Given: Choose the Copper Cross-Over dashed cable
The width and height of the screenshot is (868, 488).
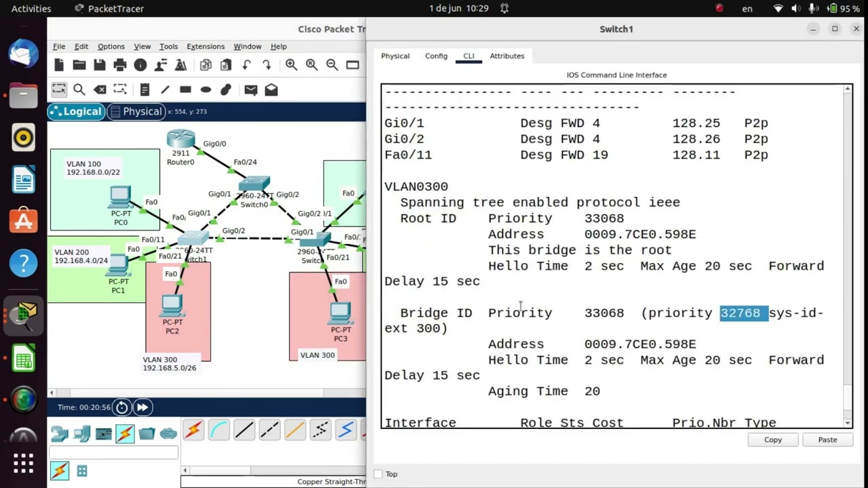Looking at the screenshot, I should [269, 430].
